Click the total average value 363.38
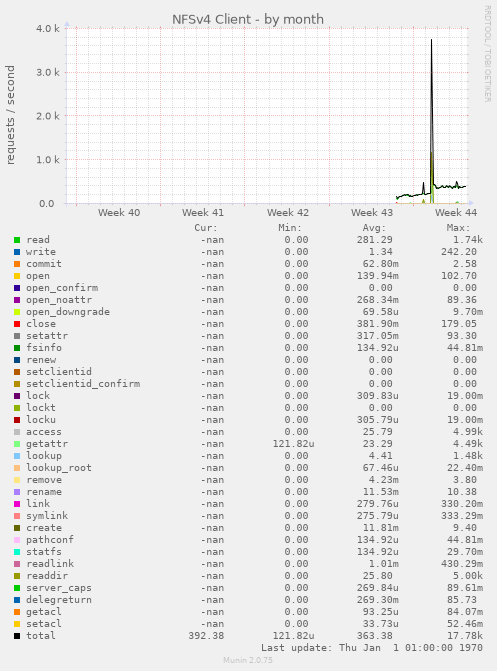The width and height of the screenshot is (497, 671). (375, 636)
